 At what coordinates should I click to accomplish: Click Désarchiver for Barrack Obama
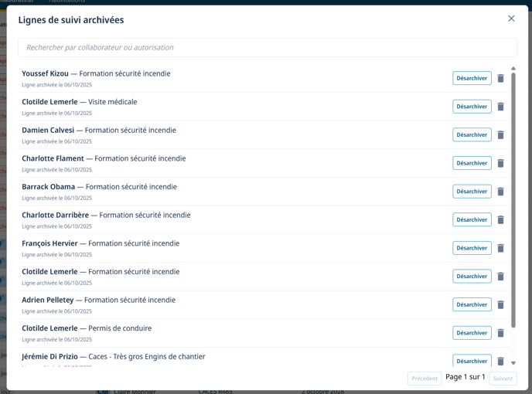click(x=472, y=192)
